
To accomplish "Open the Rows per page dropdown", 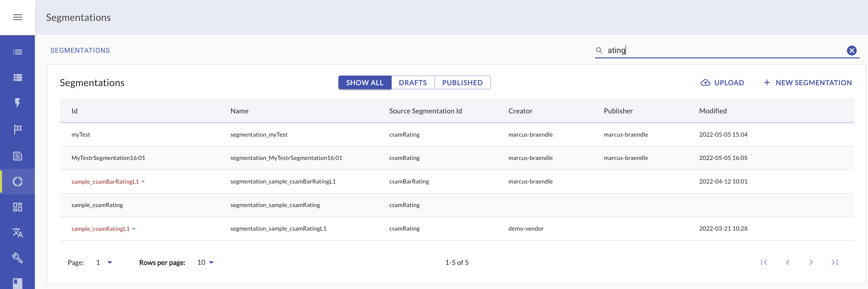I will [x=206, y=262].
